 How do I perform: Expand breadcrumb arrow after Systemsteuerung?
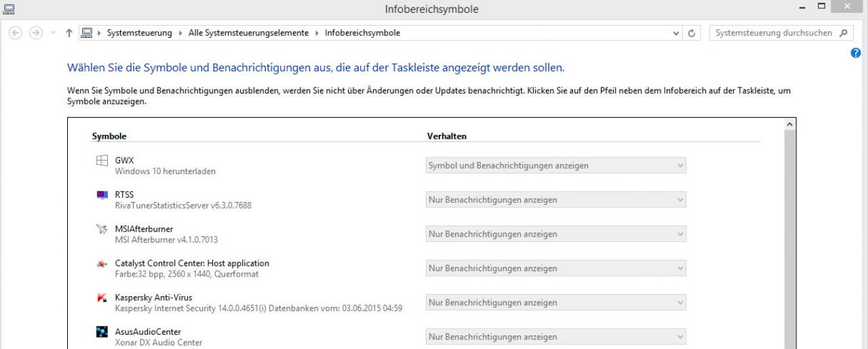click(x=180, y=33)
